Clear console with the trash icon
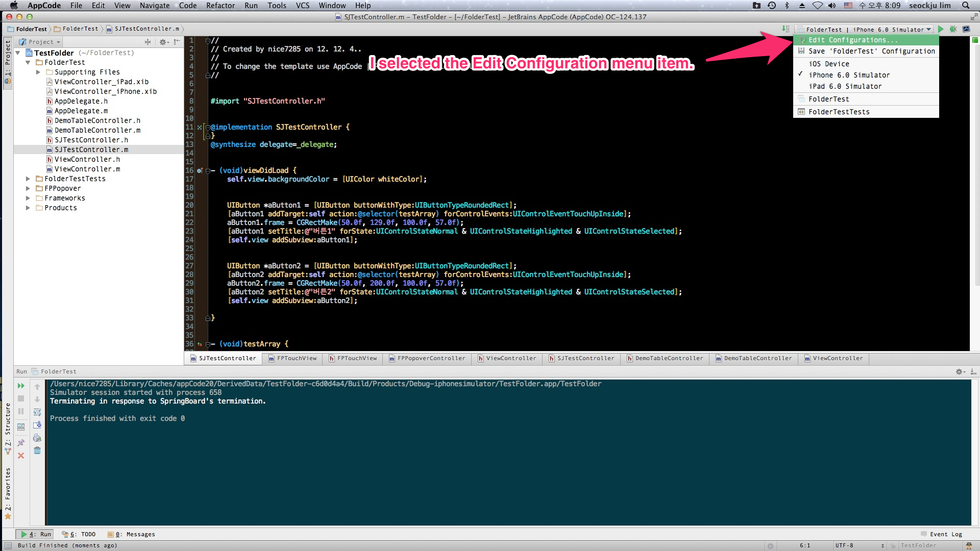Image resolution: width=980 pixels, height=551 pixels. click(x=37, y=450)
